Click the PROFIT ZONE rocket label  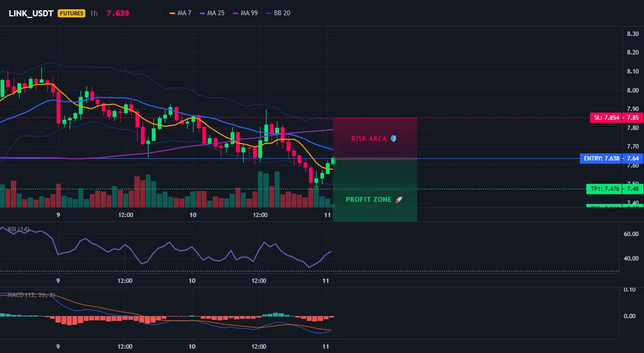374,199
